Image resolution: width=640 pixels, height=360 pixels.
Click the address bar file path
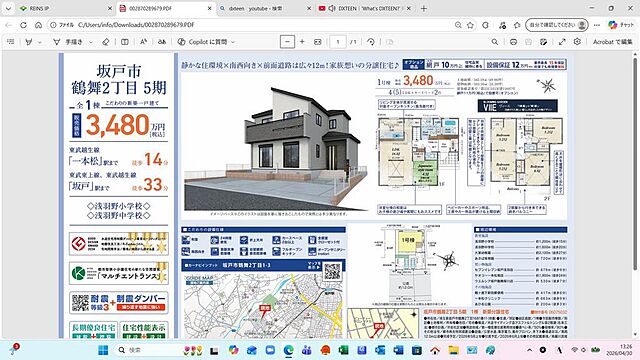[x=136, y=25]
